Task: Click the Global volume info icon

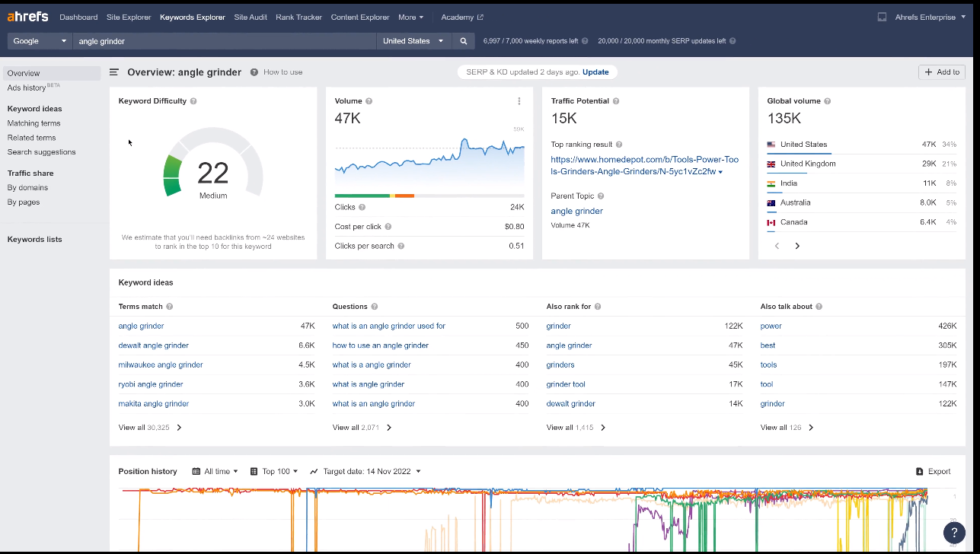Action: 828,101
